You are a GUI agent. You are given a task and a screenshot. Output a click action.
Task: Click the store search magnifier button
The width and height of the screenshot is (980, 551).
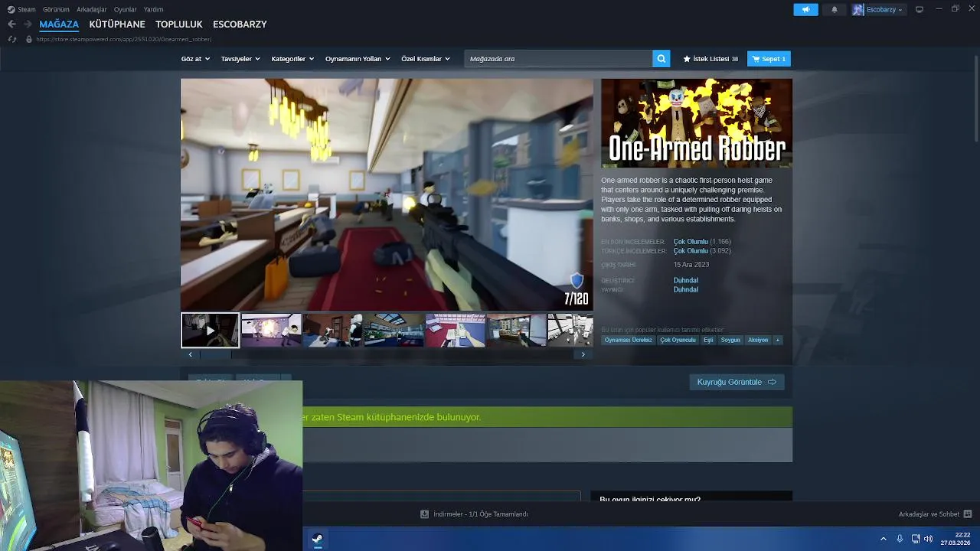(x=661, y=59)
